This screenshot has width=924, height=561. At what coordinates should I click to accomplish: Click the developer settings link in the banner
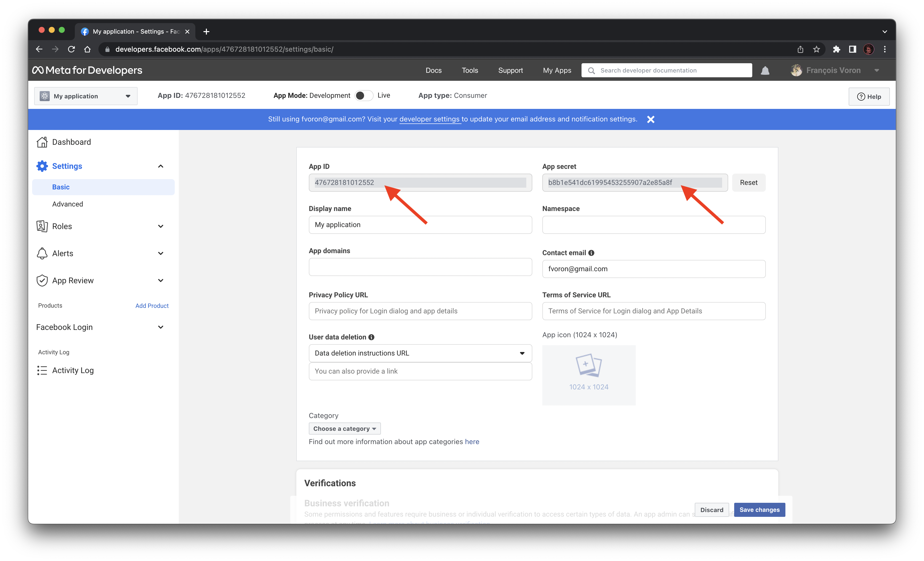(x=430, y=119)
